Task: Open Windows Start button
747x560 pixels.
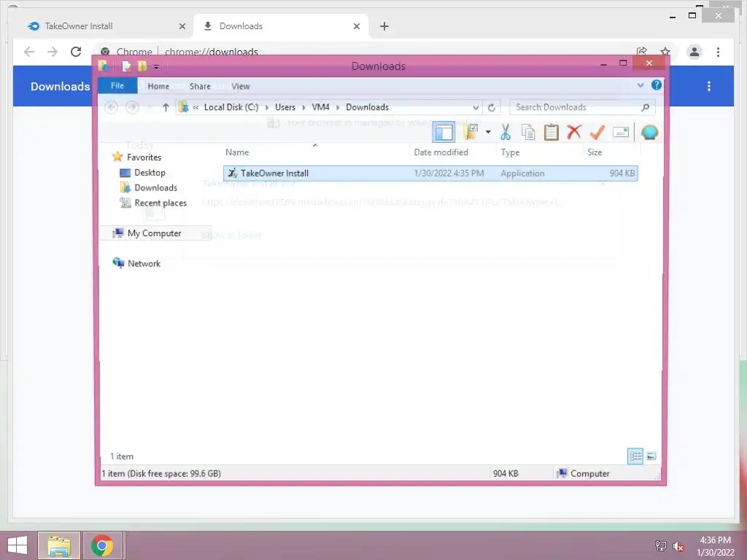Action: (x=18, y=545)
